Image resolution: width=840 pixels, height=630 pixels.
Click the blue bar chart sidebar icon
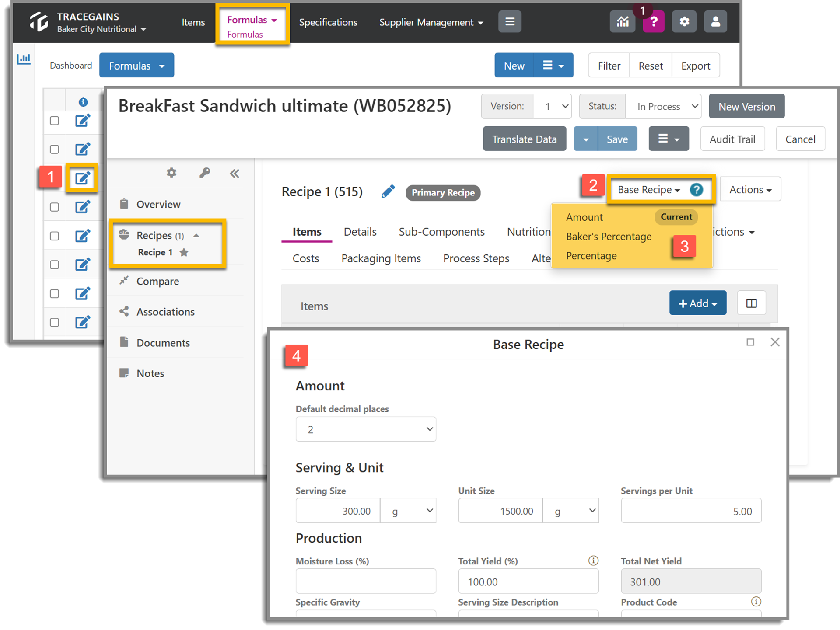pyautogui.click(x=24, y=59)
